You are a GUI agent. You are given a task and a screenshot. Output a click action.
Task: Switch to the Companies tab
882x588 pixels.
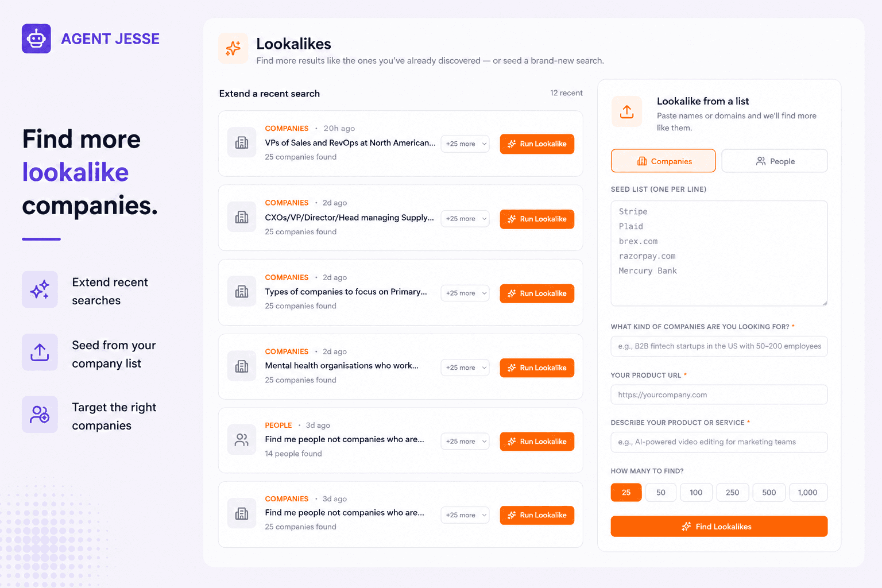click(663, 161)
